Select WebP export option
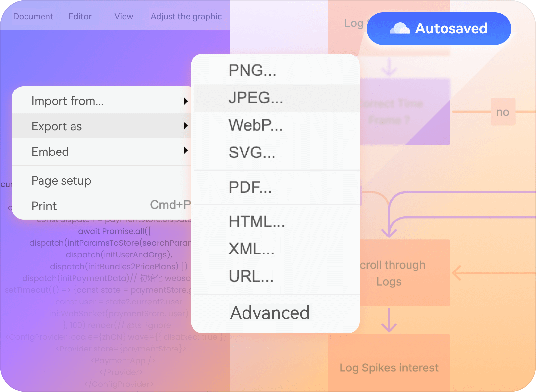This screenshot has width=536, height=392. point(256,125)
